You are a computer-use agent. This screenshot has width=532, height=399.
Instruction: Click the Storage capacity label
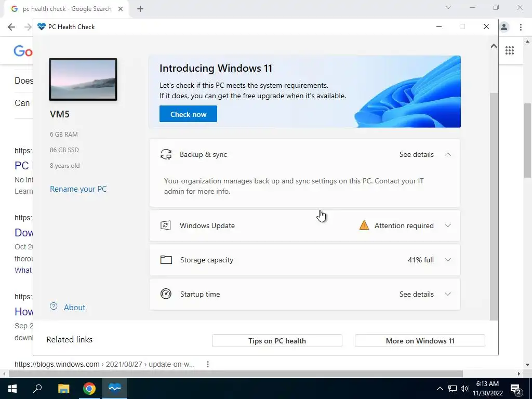207,260
